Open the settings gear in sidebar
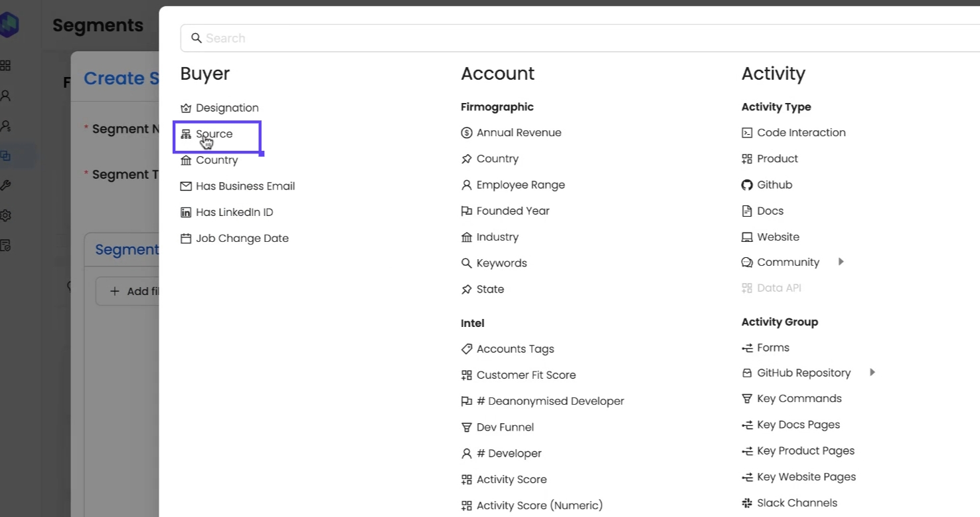The width and height of the screenshot is (980, 517). point(6,215)
